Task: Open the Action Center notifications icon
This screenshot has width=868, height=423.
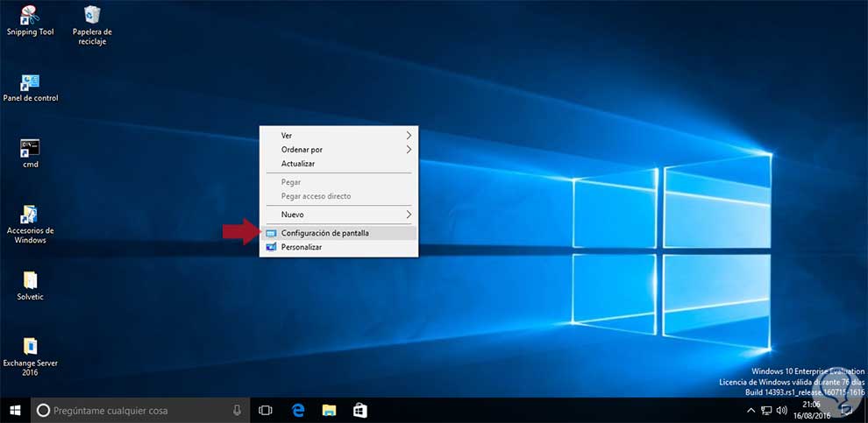Action: pos(846,410)
